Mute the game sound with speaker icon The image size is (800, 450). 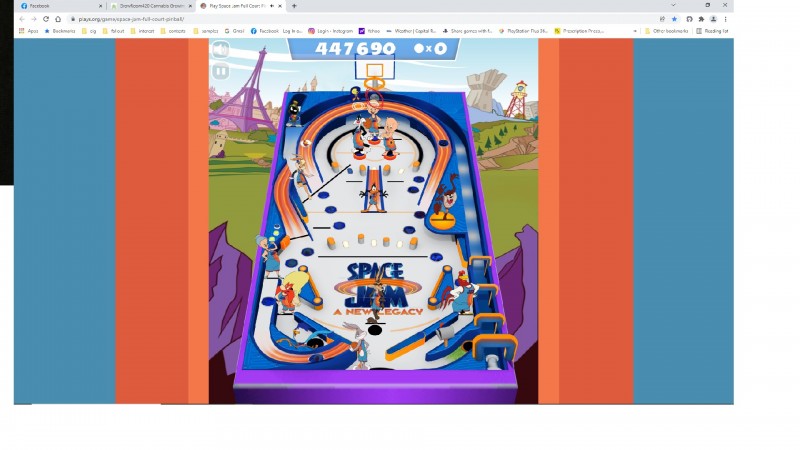(x=220, y=50)
